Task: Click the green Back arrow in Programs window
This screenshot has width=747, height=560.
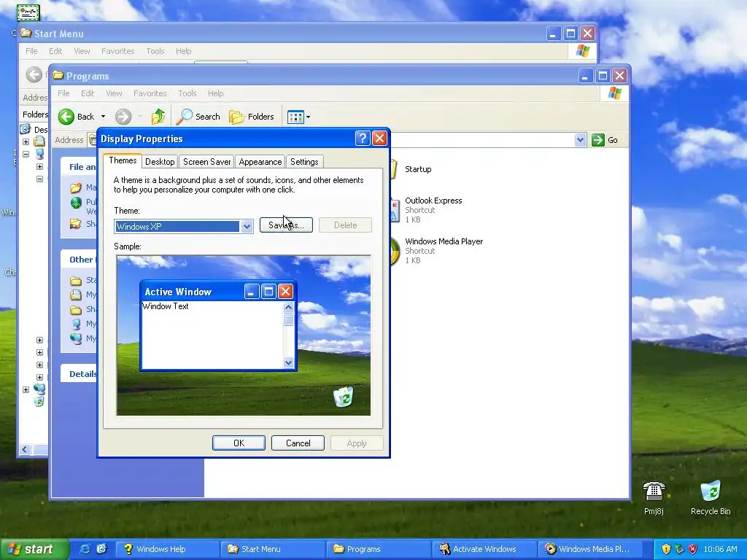Action: click(66, 117)
